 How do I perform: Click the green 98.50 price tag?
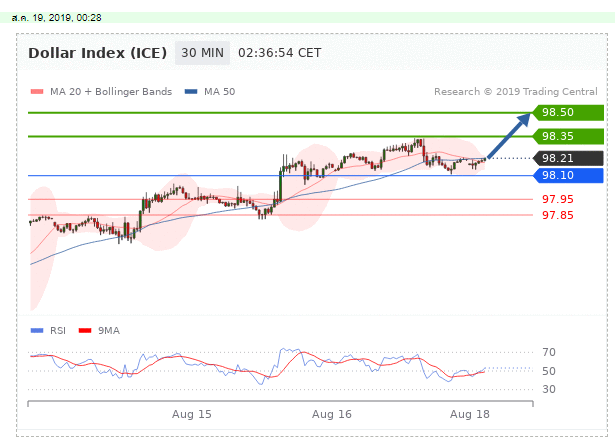[x=568, y=113]
